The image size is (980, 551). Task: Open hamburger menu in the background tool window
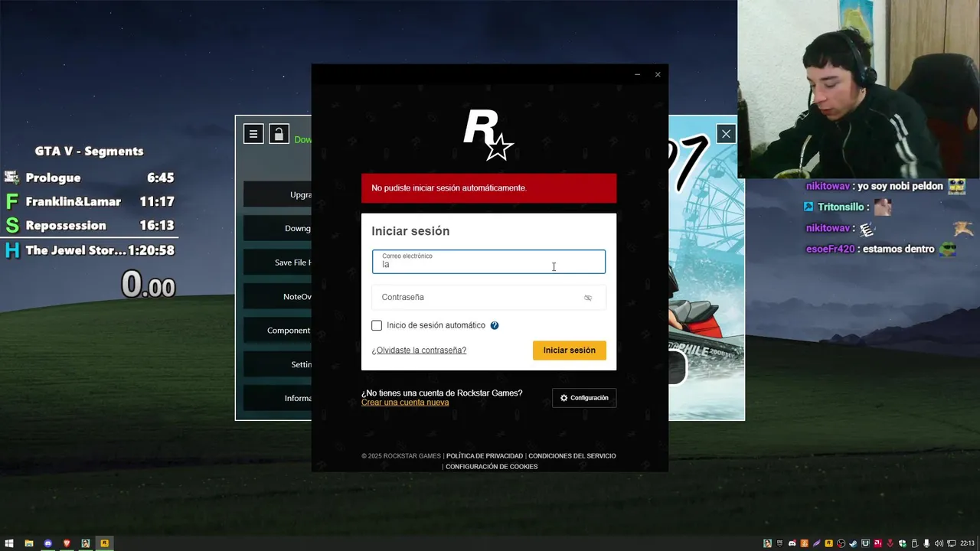(253, 134)
